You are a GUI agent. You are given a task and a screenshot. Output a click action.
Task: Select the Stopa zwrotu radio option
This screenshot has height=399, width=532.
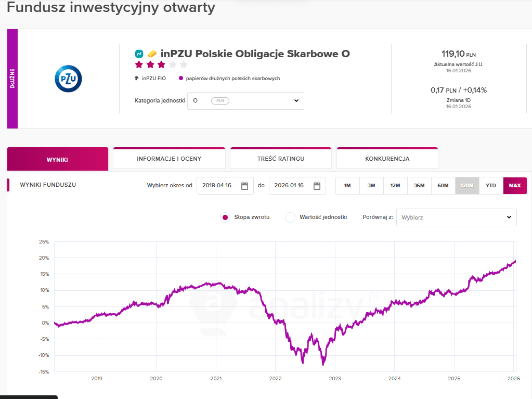225,217
